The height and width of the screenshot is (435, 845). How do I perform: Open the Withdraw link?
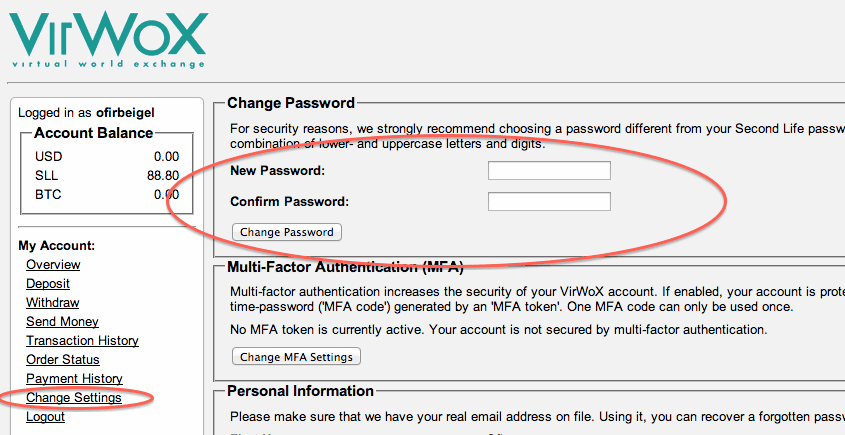pos(52,303)
